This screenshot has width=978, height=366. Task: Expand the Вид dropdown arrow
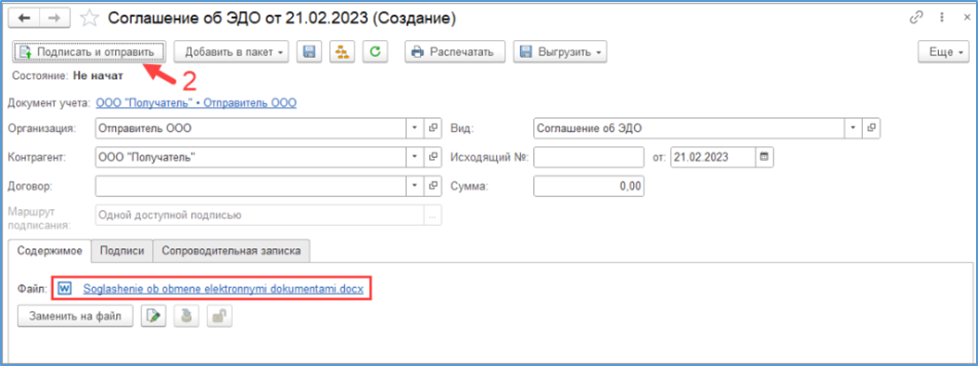coord(853,129)
